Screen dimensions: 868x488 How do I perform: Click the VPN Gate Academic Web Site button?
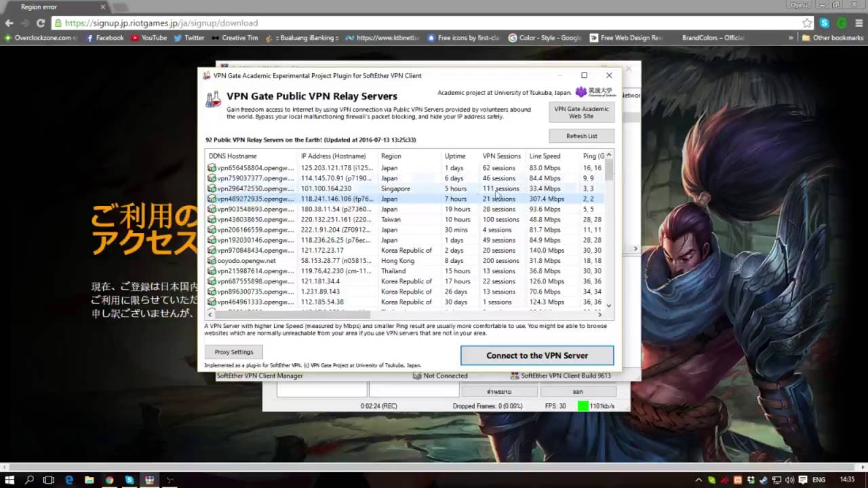point(581,113)
